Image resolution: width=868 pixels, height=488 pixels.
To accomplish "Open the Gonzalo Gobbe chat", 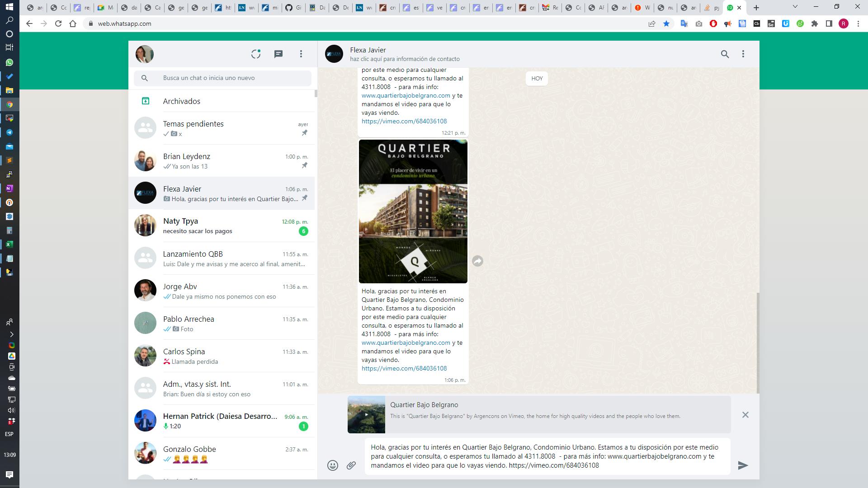I will pos(222,454).
